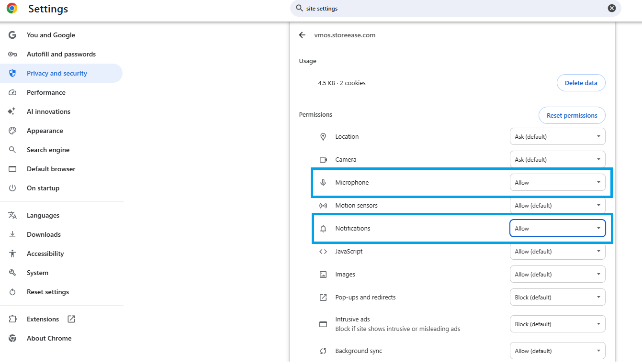Open the Location permission dropdown
This screenshot has height=364, width=642.
point(557,136)
